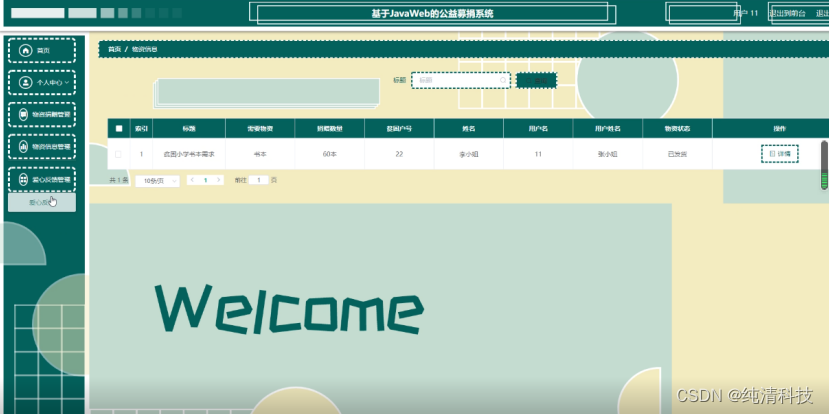Viewport: 829px width, 414px height.
Task: Click the 需要物资 column header
Action: (x=260, y=128)
